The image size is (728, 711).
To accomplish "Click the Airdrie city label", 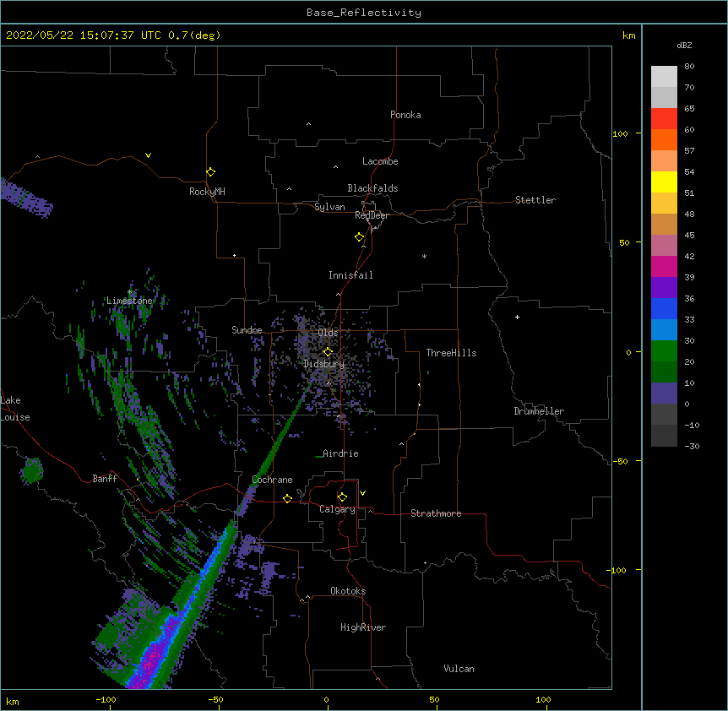I will click(x=340, y=453).
